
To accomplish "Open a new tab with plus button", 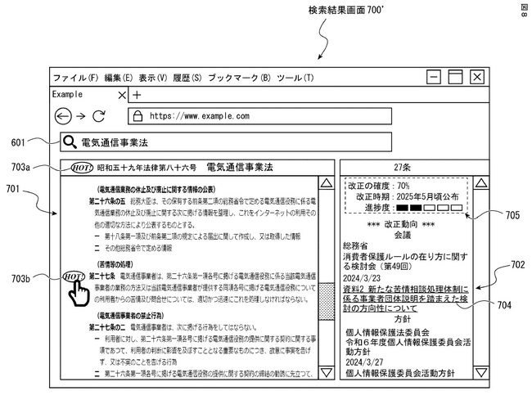I will tap(137, 95).
